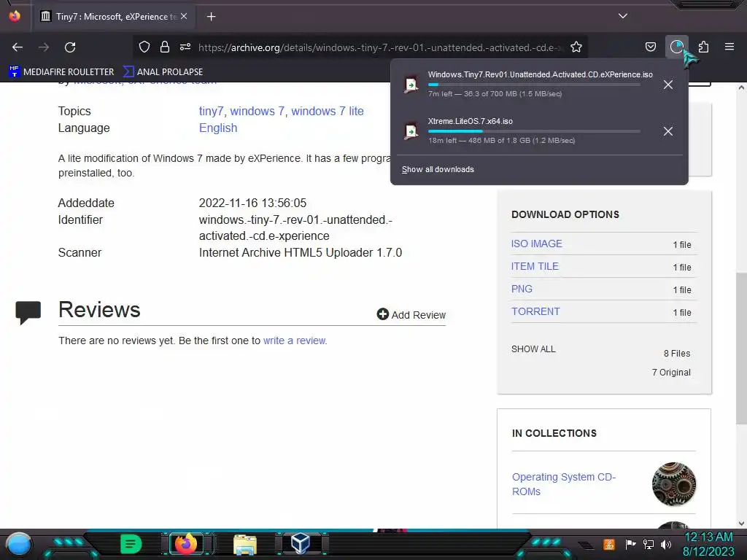Reload the page with the refresh icon
Viewport: 747px width, 560px height.
click(x=70, y=47)
